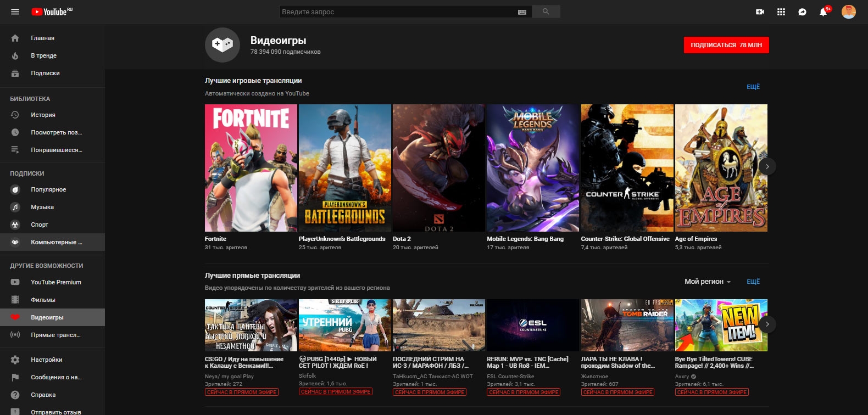Click the Видеоигры channel gamepad avatar
This screenshot has height=415, width=868.
pyautogui.click(x=222, y=44)
